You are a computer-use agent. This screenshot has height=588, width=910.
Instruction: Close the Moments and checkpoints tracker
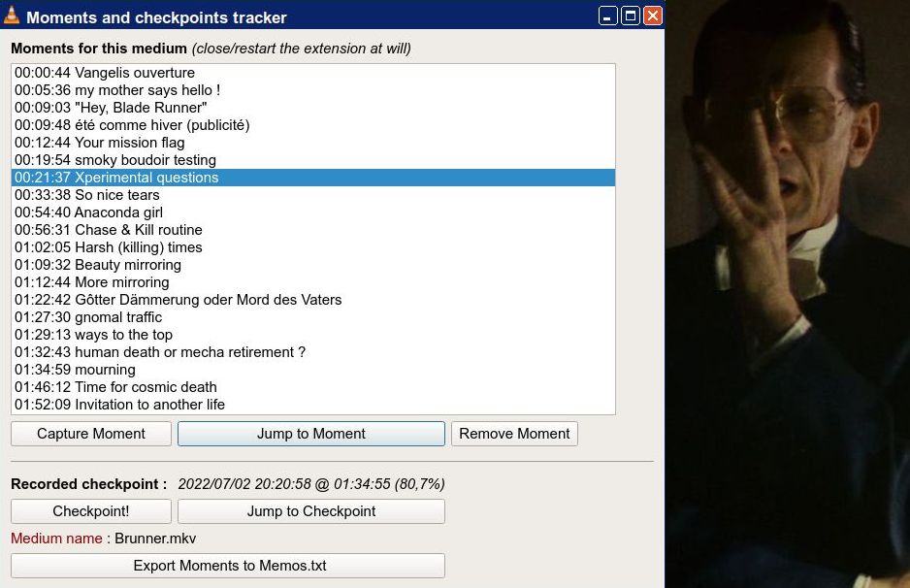click(x=653, y=16)
